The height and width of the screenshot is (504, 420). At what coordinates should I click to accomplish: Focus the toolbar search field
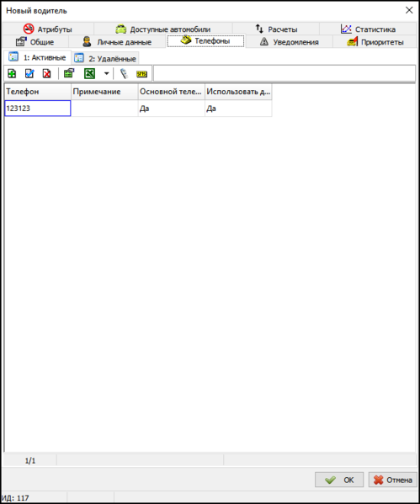pyautogui.click(x=284, y=73)
